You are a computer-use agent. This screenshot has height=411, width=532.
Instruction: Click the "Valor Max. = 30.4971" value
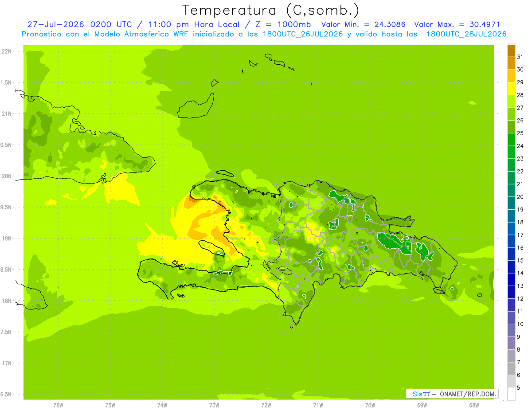tap(457, 24)
